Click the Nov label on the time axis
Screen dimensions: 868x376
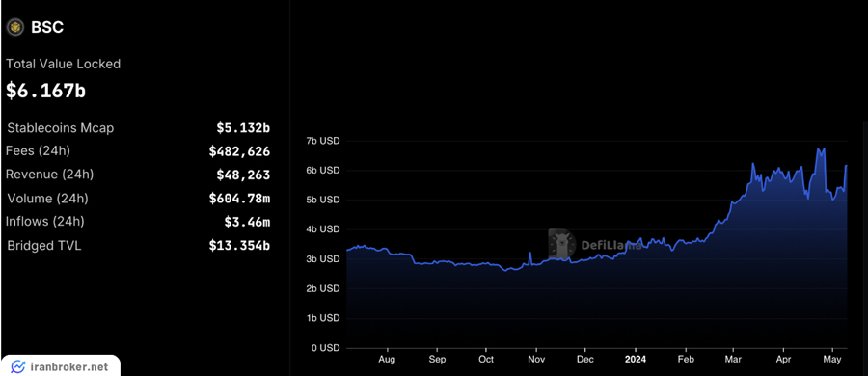coord(536,359)
